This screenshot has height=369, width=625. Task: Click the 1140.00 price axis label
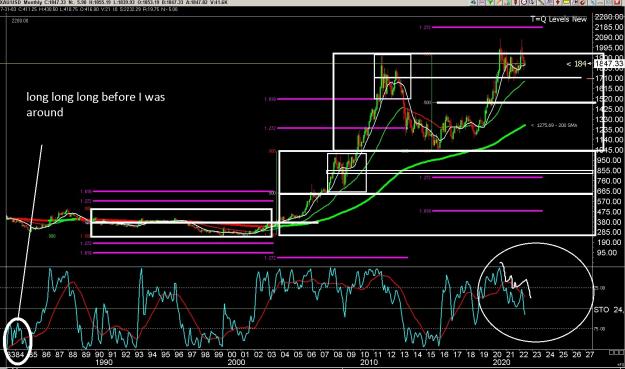click(609, 140)
